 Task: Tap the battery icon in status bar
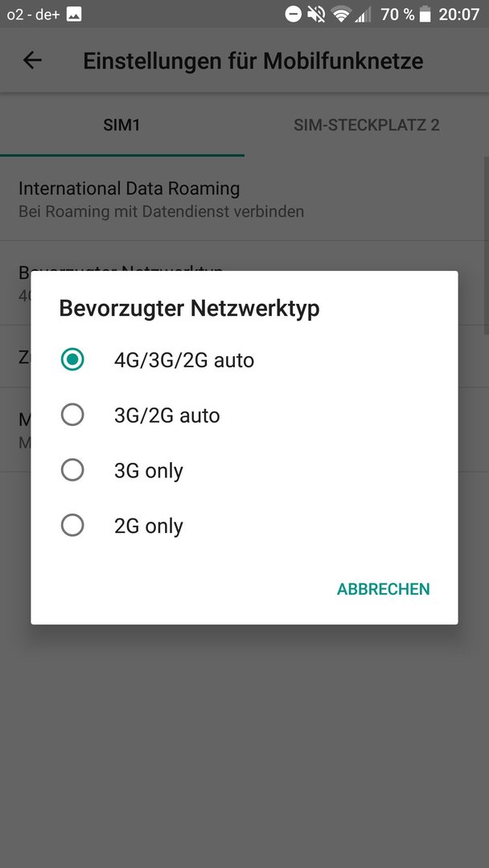425,14
